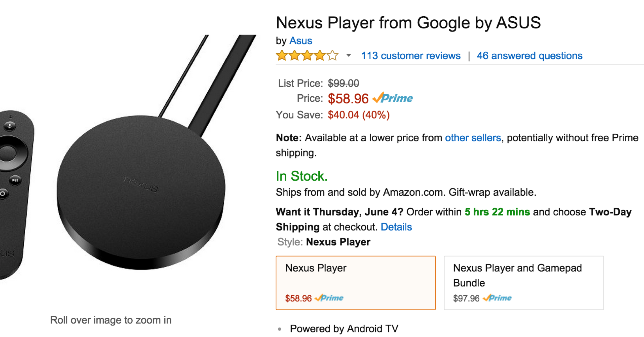
Task: Click the Prime logo beside the $58.96 price
Action: click(393, 98)
